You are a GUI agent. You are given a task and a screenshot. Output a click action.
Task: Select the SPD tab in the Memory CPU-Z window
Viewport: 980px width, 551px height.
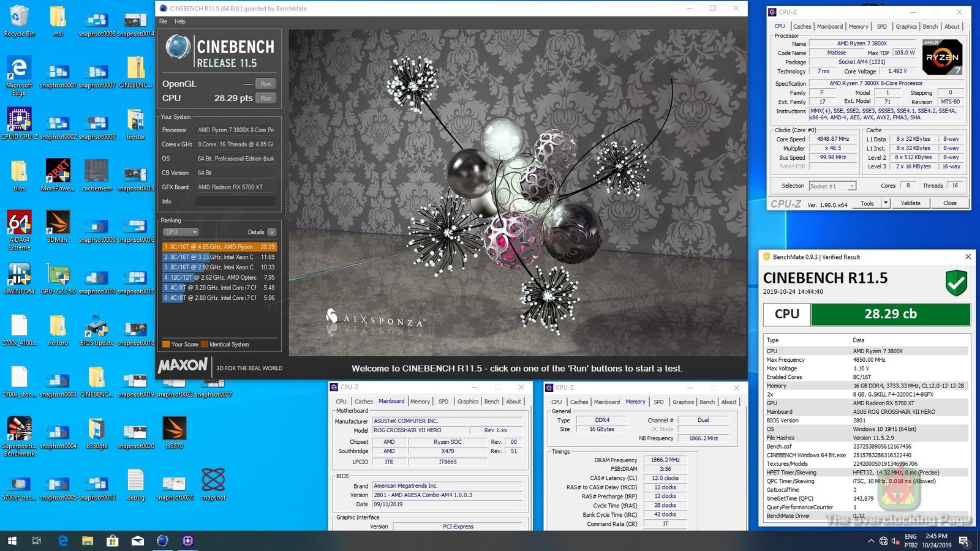658,402
